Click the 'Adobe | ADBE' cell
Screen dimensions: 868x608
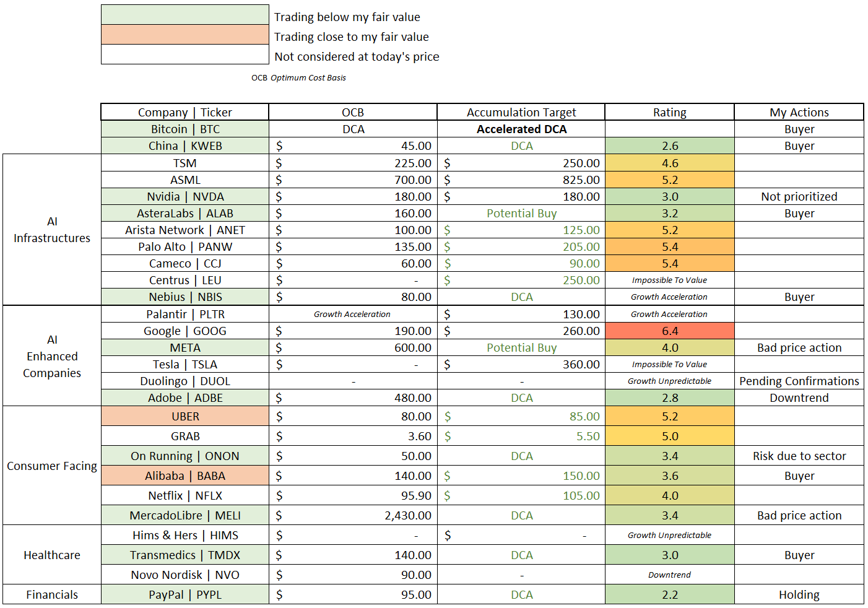coord(185,397)
